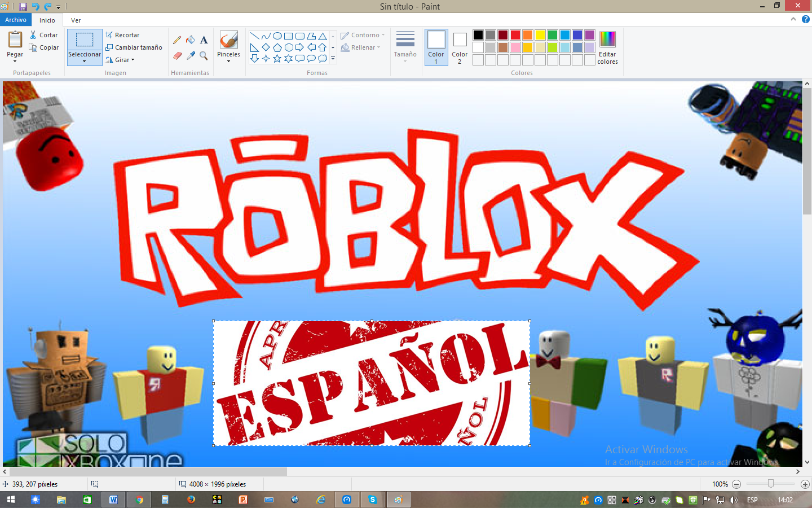Expand the Pinceles brush list
This screenshot has height=508, width=812.
[x=228, y=61]
